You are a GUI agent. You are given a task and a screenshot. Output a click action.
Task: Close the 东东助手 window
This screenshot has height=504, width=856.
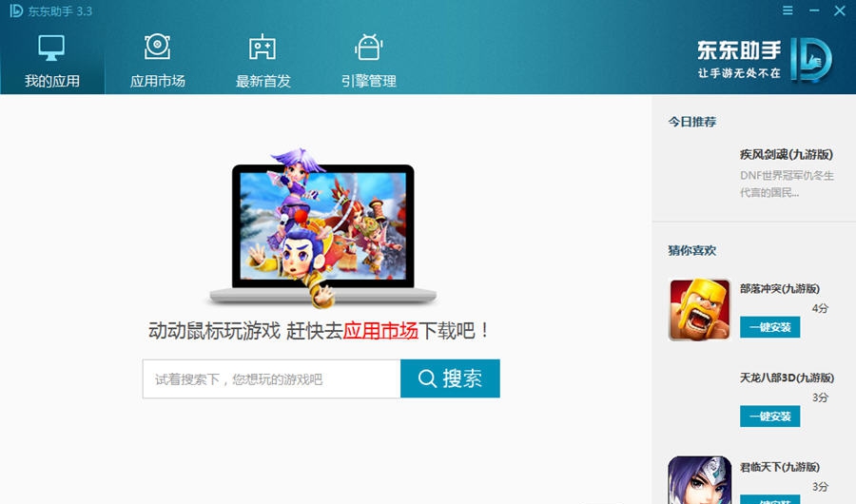point(840,10)
